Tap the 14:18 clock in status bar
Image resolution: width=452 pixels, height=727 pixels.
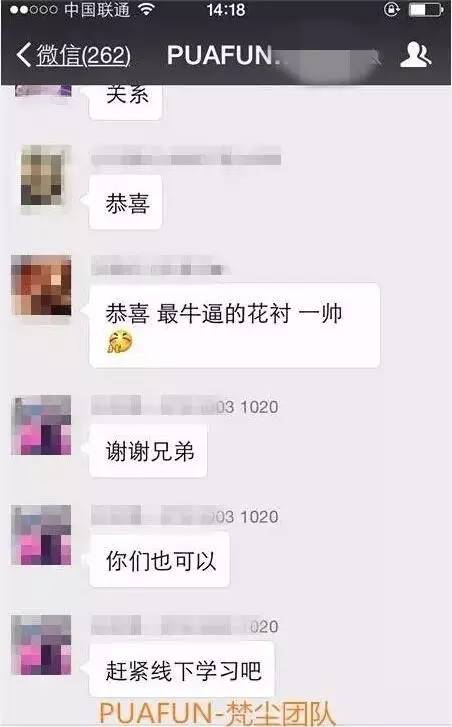click(x=226, y=10)
